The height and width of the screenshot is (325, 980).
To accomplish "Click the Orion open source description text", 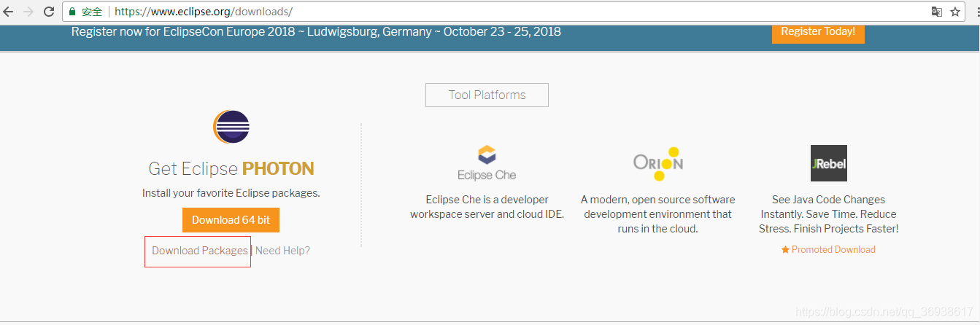I will 658,214.
